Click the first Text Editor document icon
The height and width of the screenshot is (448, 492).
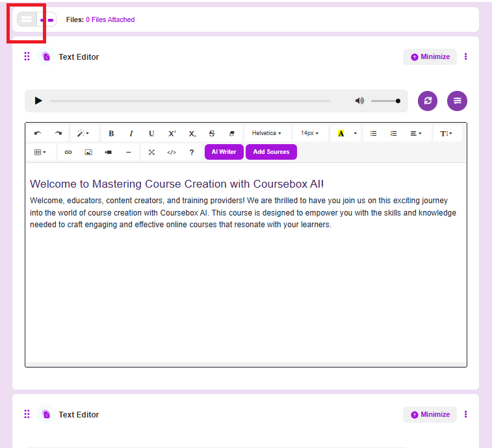(46, 56)
